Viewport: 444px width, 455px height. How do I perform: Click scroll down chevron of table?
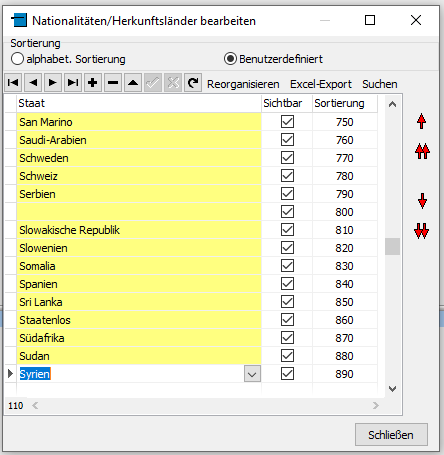point(393,389)
